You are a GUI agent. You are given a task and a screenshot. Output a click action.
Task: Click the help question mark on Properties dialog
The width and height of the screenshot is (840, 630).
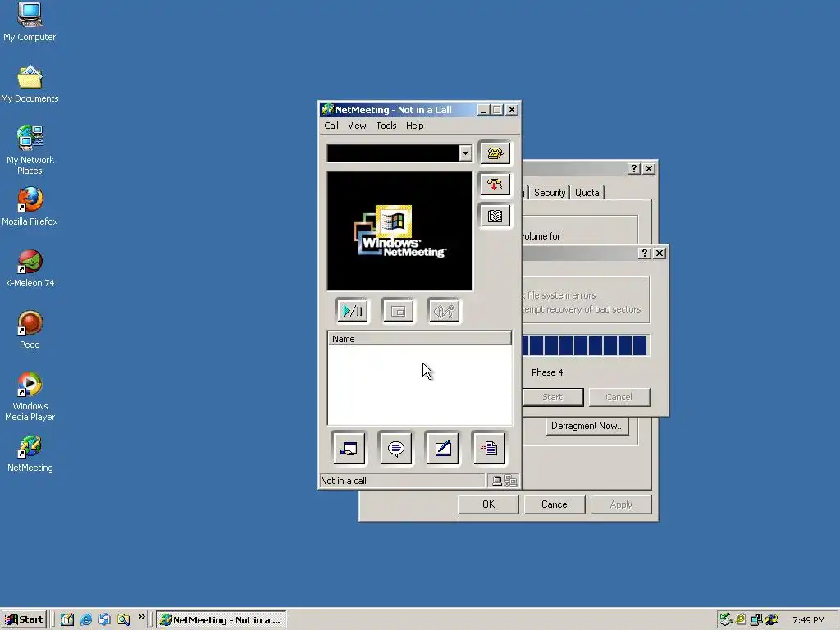(x=634, y=168)
